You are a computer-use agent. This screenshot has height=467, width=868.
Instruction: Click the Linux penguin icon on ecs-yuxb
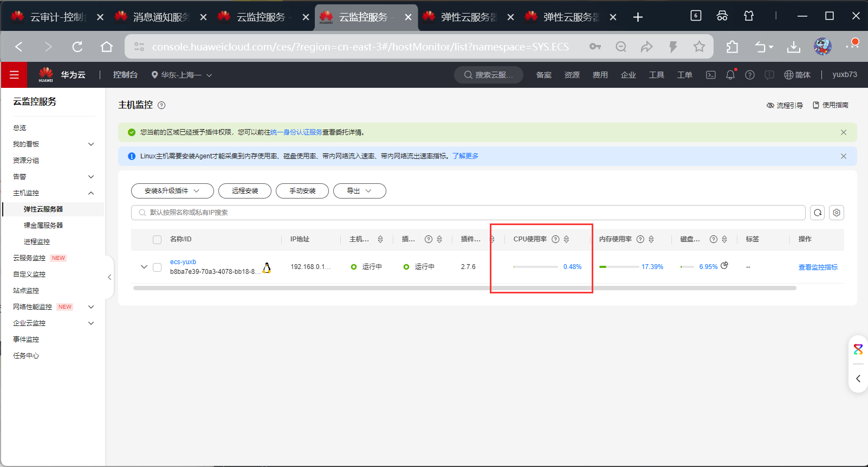click(267, 267)
